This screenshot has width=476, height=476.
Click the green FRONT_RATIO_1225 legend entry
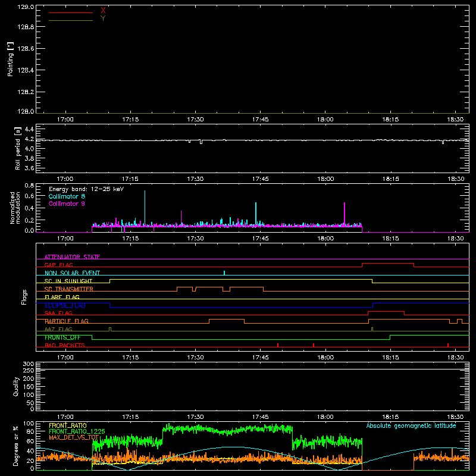click(x=77, y=431)
